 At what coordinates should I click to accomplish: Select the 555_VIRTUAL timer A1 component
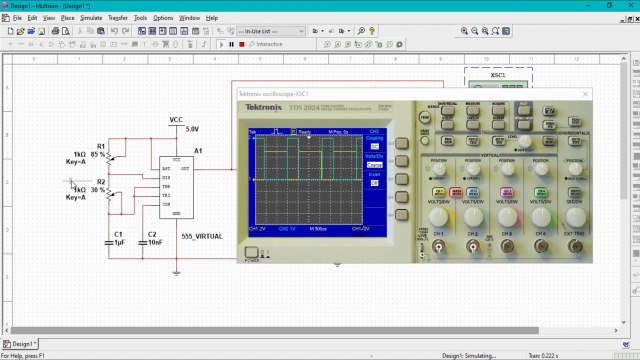[x=176, y=187]
